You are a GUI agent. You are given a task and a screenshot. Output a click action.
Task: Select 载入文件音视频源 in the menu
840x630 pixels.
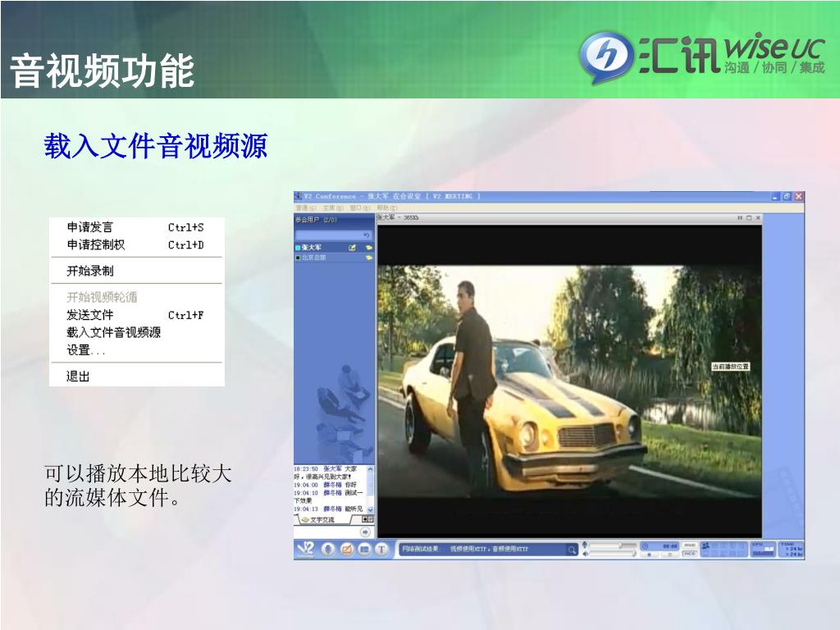tap(136, 333)
